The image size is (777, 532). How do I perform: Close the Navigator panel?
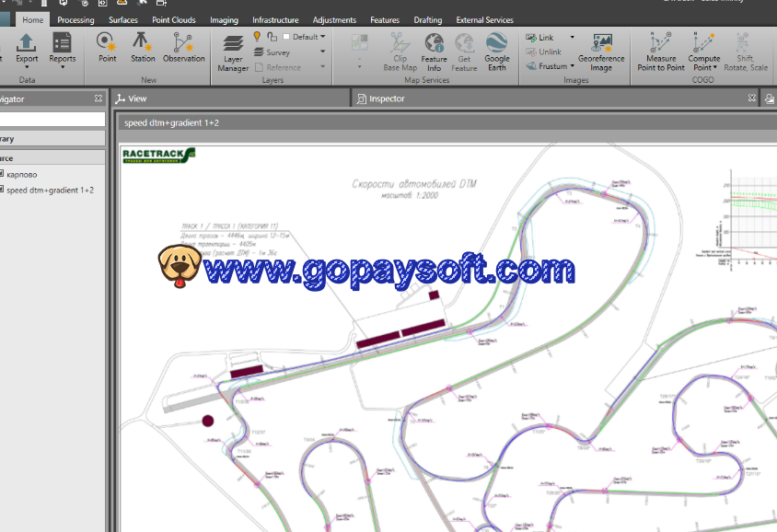[x=99, y=98]
